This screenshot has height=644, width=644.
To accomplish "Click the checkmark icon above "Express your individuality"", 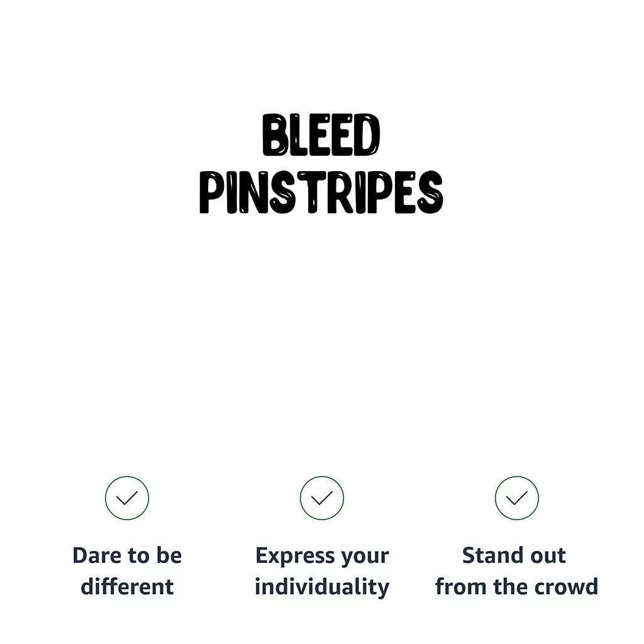I will coord(322,498).
